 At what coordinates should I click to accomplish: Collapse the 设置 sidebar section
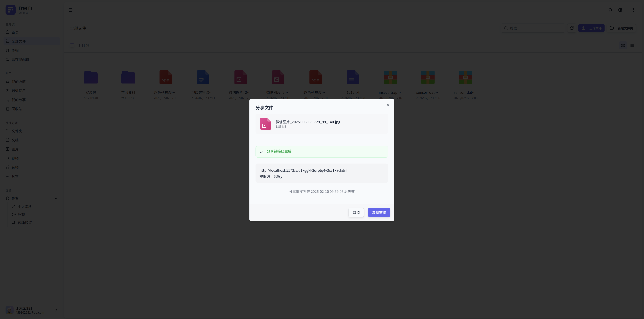coord(56,198)
